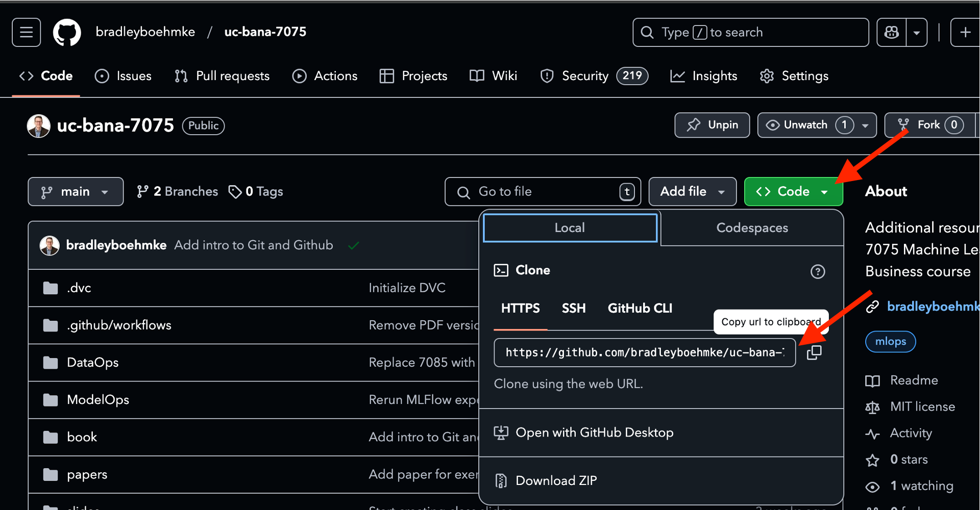
Task: Open the Projects tab
Action: (x=413, y=76)
